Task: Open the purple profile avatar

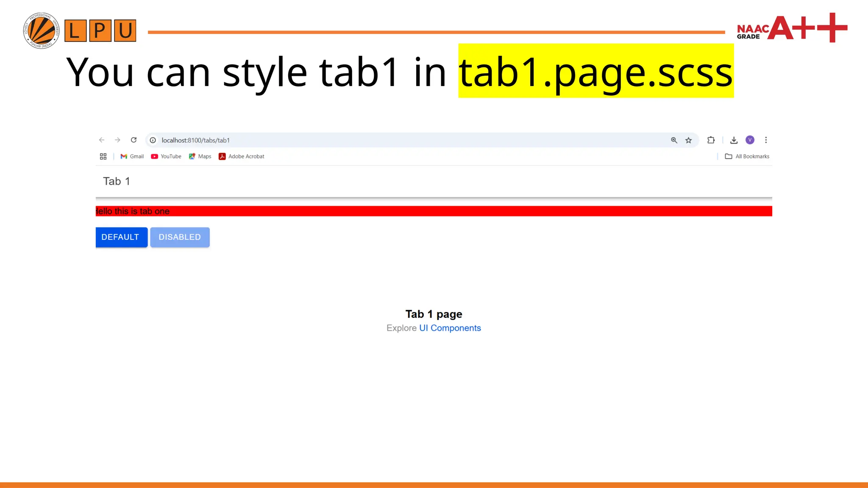Action: [750, 140]
